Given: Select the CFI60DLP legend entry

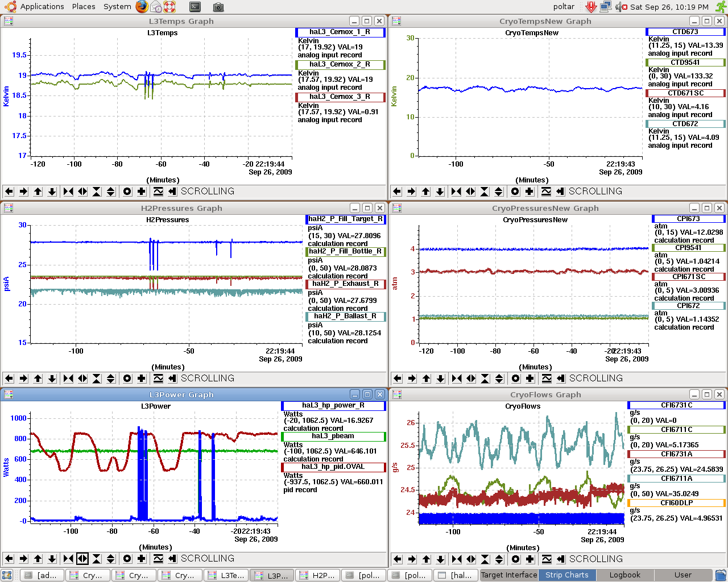Looking at the screenshot, I should (x=677, y=503).
